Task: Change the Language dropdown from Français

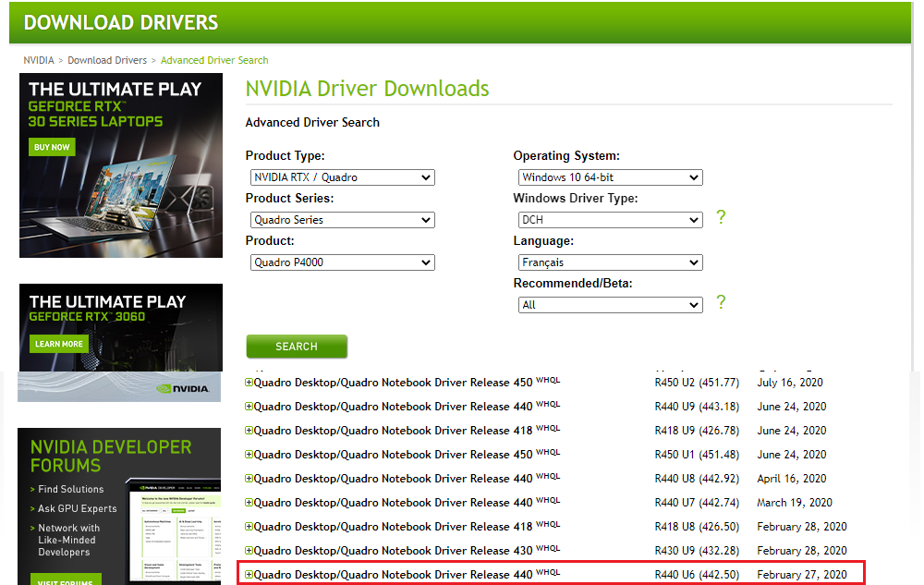Action: coord(610,262)
